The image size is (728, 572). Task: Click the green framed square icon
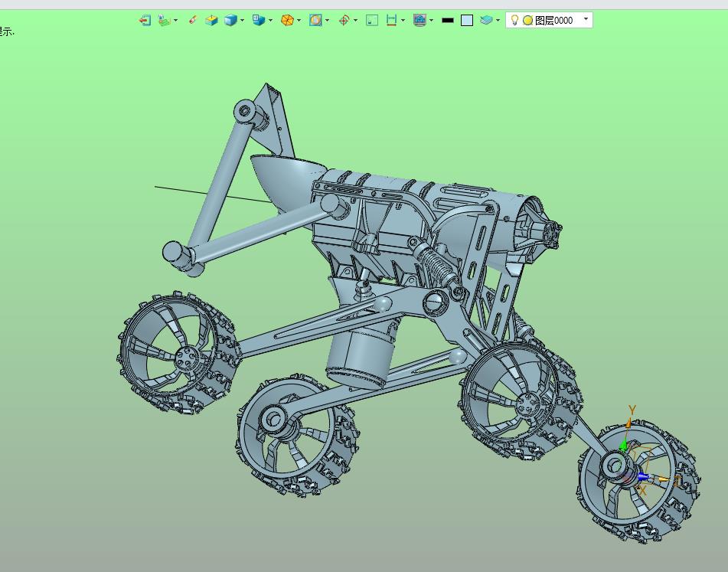click(372, 21)
